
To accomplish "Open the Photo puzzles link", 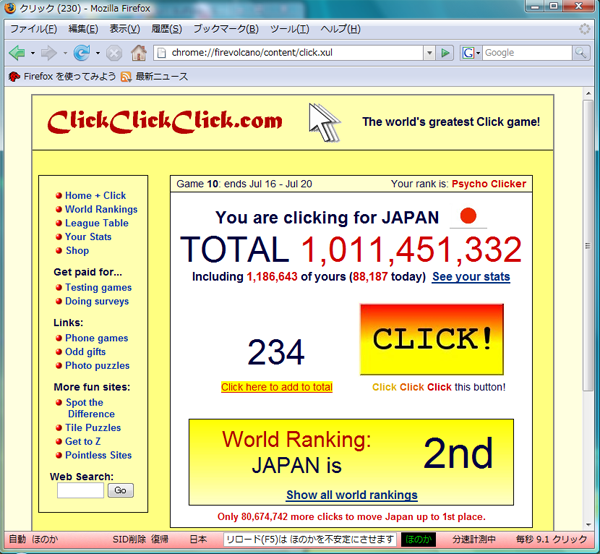I will (97, 365).
